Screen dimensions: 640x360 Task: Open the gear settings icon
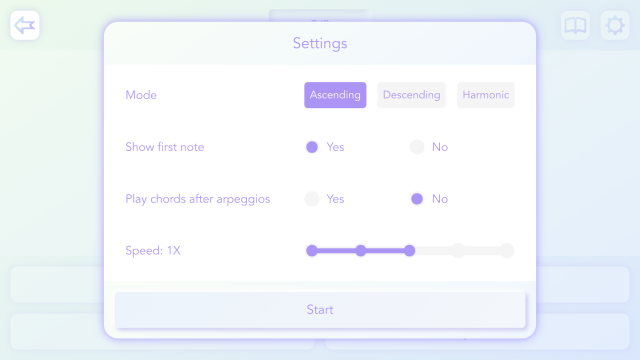point(615,25)
